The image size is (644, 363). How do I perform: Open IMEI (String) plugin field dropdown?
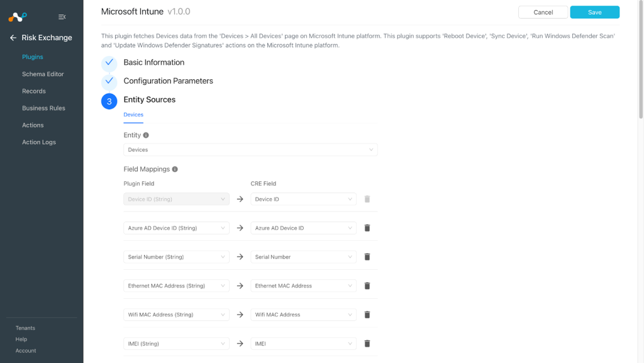pos(177,343)
